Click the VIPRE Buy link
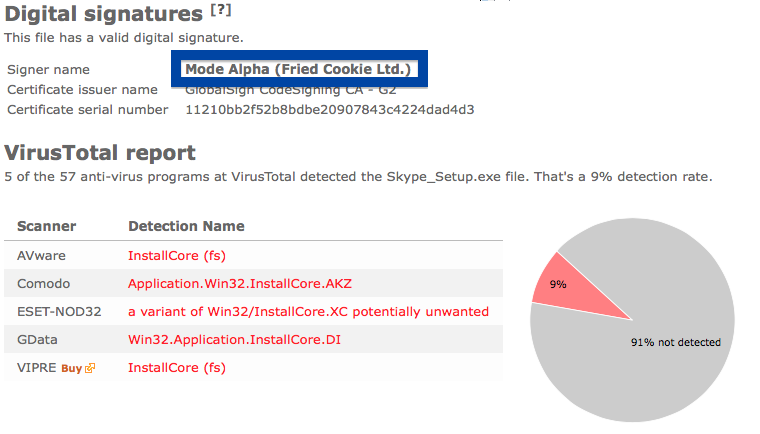760x434 pixels. (72, 369)
